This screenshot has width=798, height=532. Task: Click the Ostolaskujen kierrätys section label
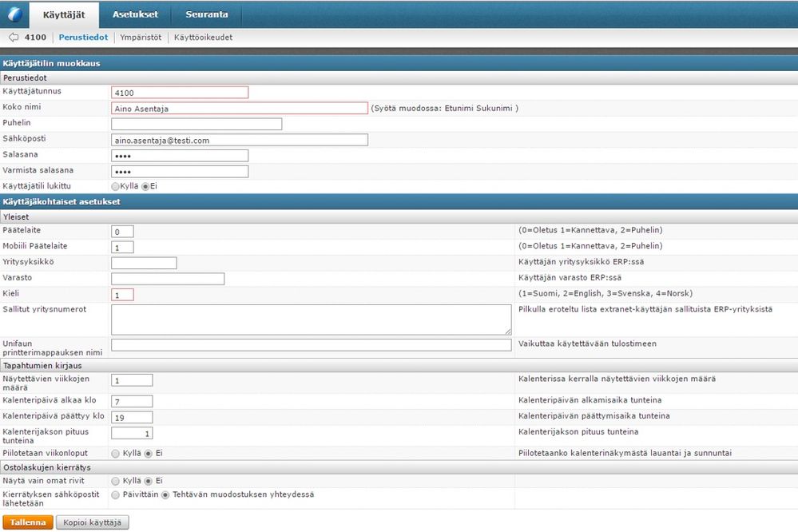tap(47, 467)
